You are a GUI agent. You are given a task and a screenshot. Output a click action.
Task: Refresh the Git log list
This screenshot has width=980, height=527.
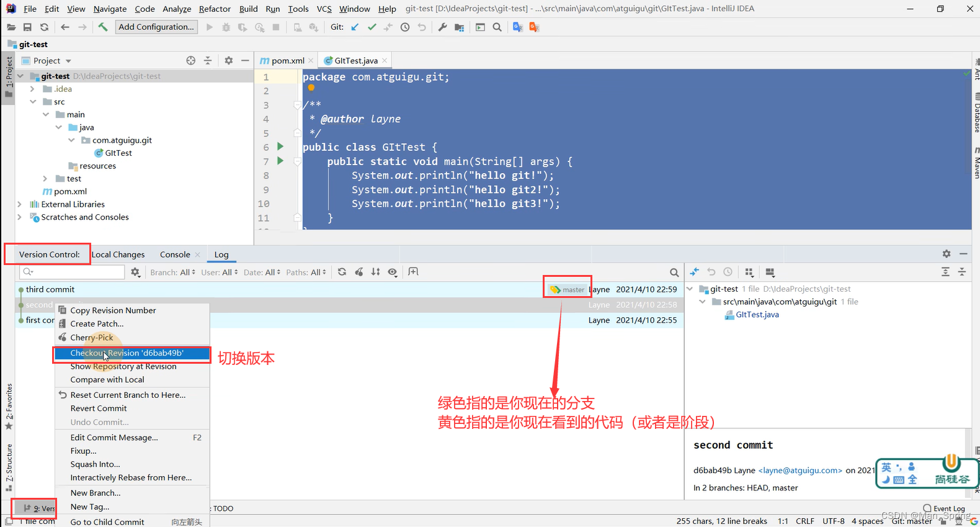coord(342,272)
